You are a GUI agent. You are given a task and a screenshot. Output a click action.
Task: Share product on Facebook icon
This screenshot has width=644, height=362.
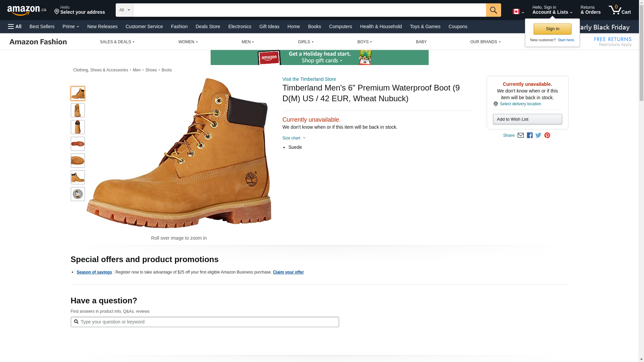point(530,135)
